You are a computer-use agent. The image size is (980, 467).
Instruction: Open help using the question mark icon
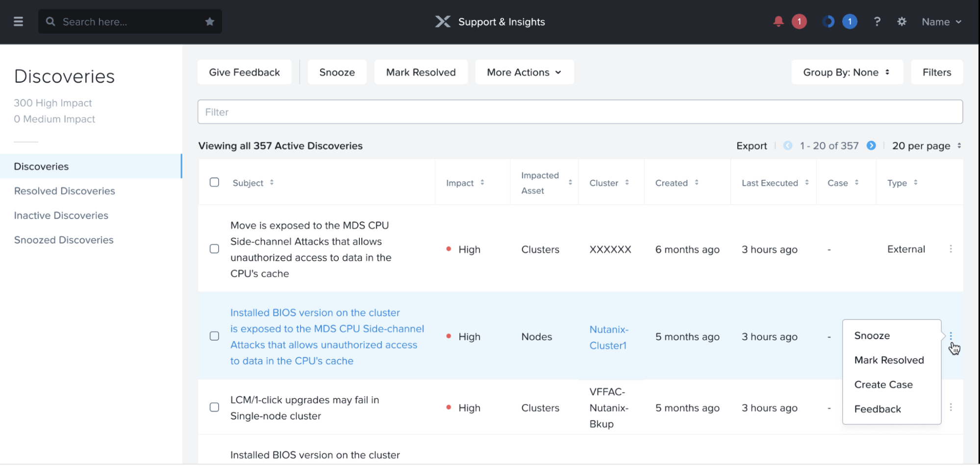(x=877, y=22)
